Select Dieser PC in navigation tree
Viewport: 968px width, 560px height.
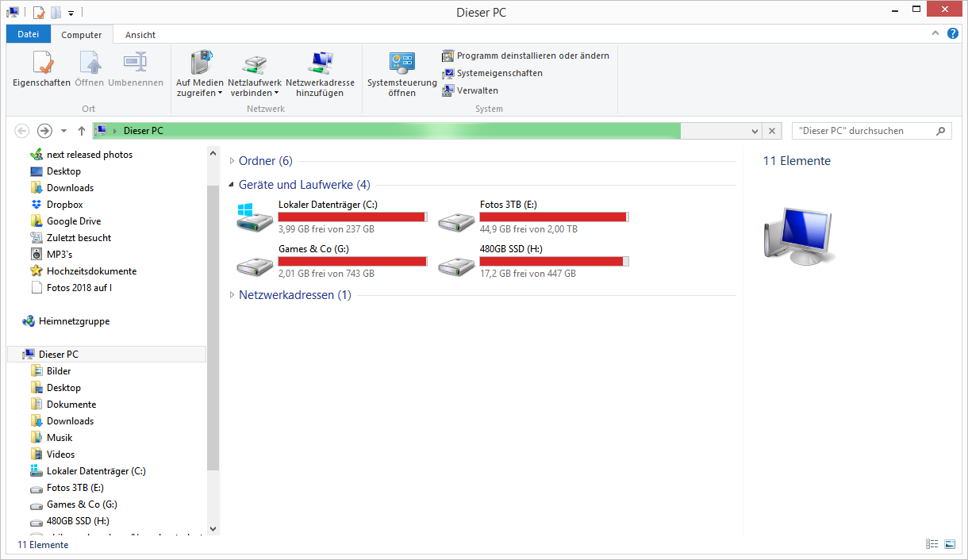coord(106,355)
